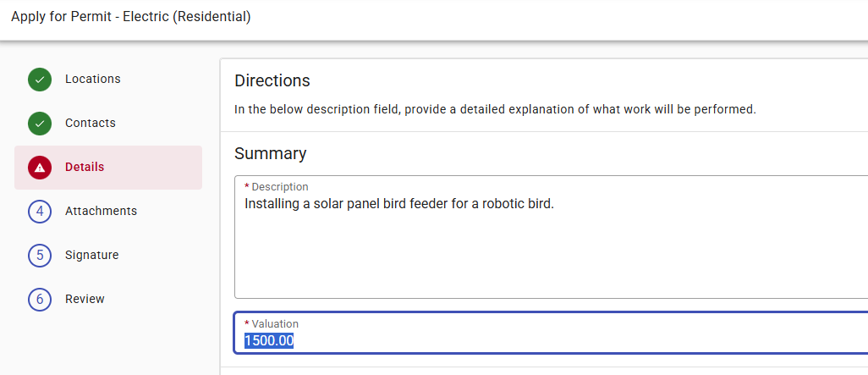The height and width of the screenshot is (375, 868).
Task: Click the step 4 circle icon
Action: click(x=40, y=212)
